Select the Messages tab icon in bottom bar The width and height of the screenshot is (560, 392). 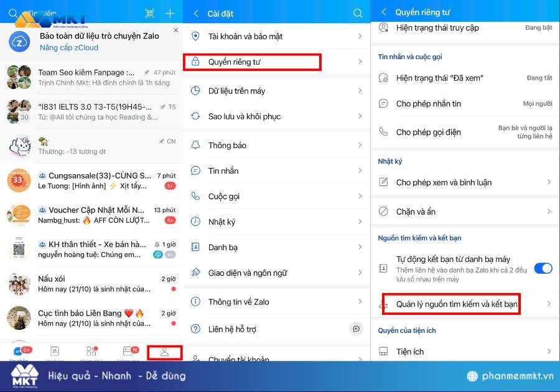coord(18,352)
